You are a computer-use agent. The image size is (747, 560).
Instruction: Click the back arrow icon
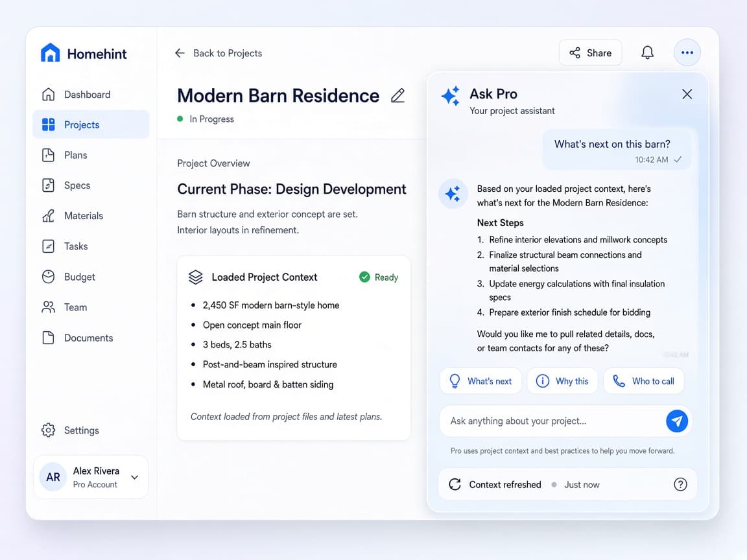click(x=180, y=53)
